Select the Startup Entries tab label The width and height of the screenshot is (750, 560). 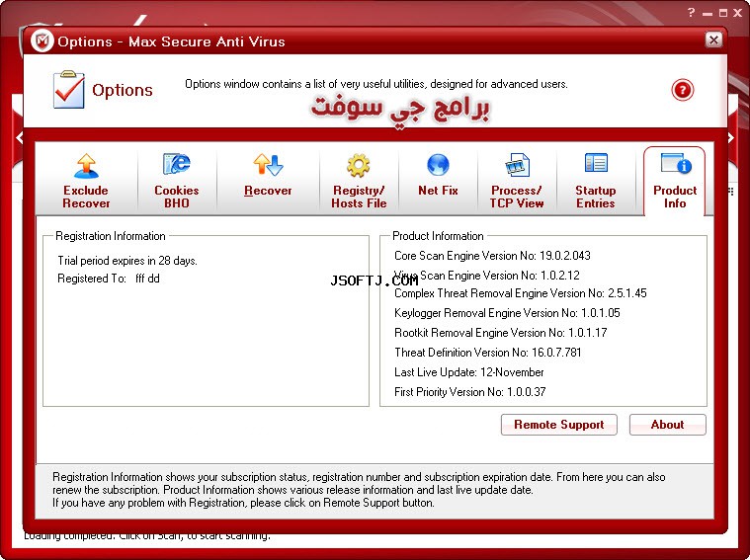tap(596, 197)
